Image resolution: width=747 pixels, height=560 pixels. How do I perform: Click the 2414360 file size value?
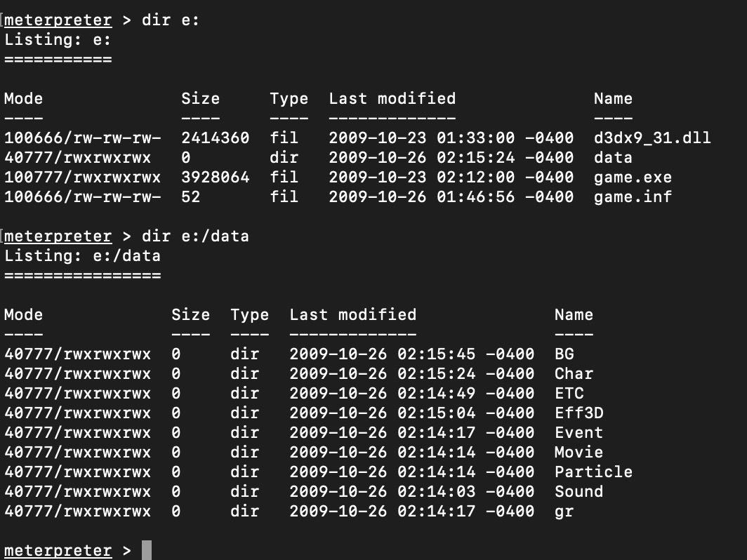(215, 138)
